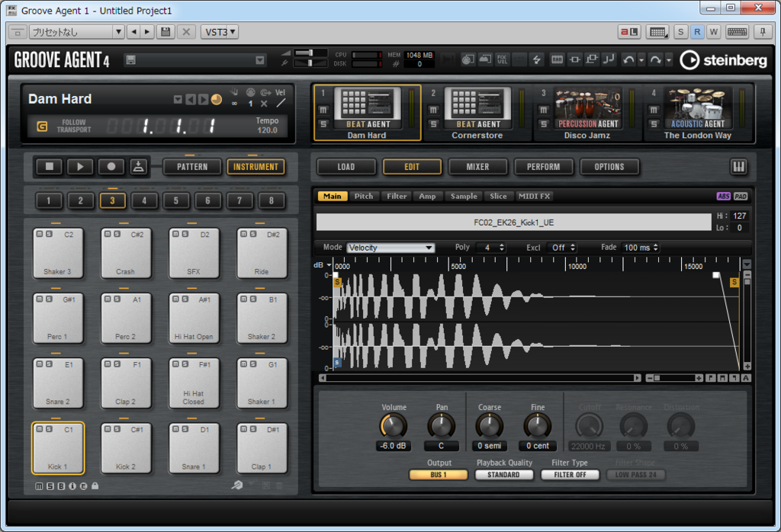Switch to the Sample tab
Screen dimensions: 781x532
(464, 196)
